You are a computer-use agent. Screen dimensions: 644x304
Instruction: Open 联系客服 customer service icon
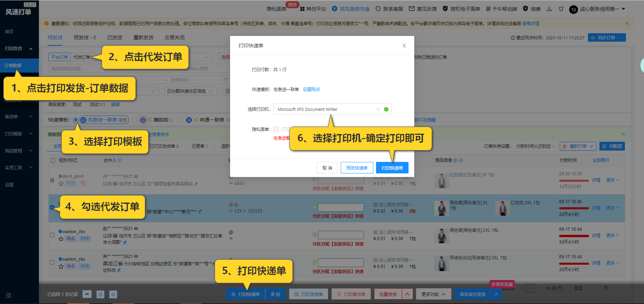378,9
